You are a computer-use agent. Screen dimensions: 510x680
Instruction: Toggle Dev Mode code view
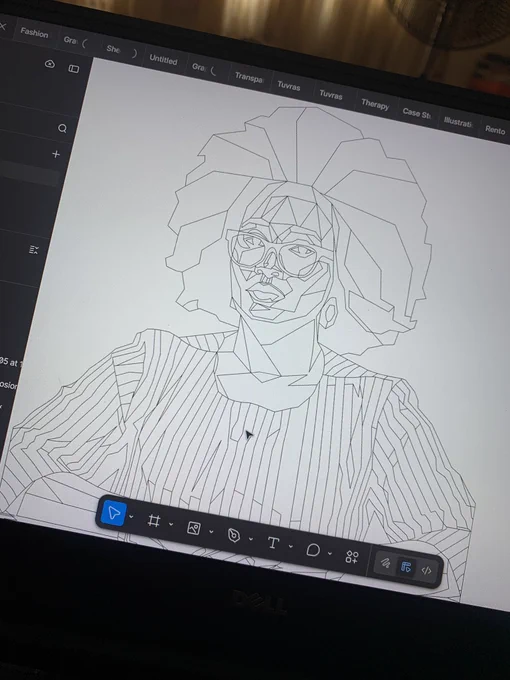(x=426, y=571)
